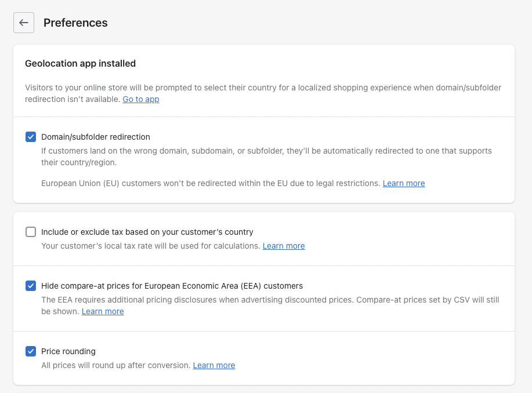532x393 pixels.
Task: Disable the Price rounding checkbox
Action: click(31, 351)
